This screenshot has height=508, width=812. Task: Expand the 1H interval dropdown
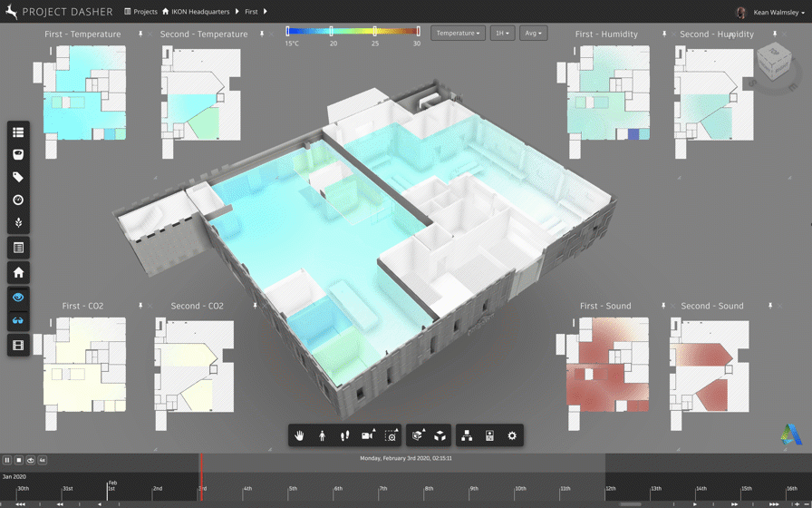click(x=502, y=34)
